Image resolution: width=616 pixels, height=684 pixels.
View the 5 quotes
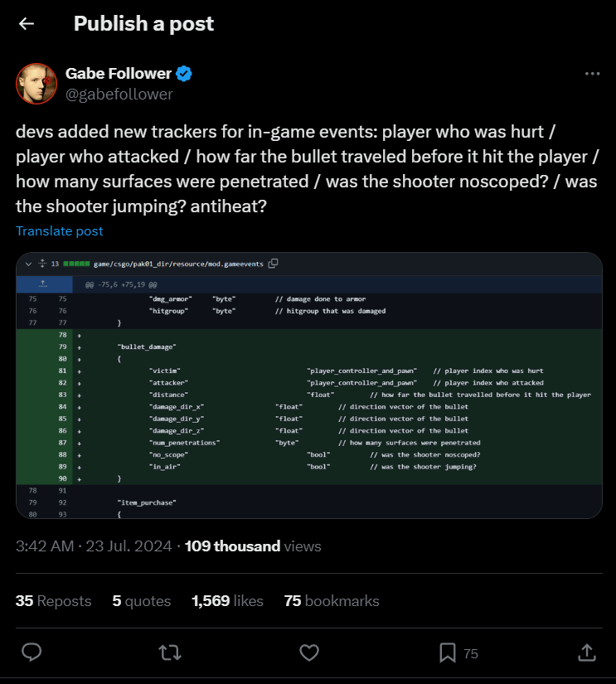(x=141, y=600)
